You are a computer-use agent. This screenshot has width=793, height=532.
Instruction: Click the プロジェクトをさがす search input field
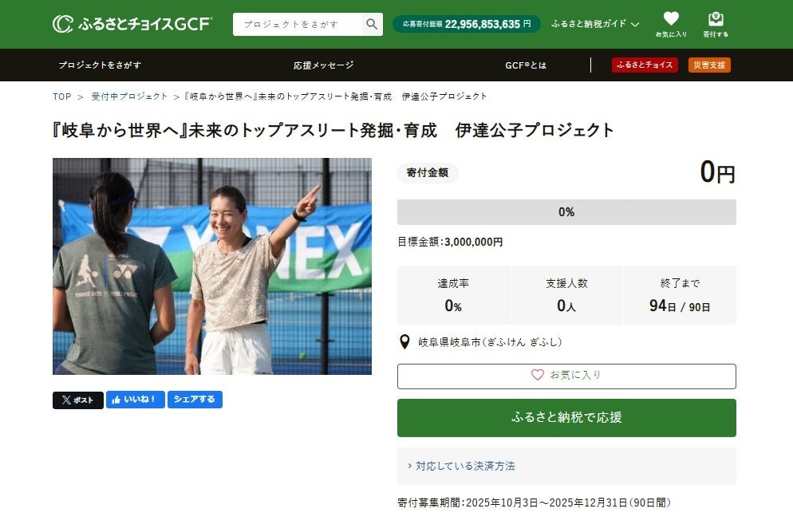298,24
